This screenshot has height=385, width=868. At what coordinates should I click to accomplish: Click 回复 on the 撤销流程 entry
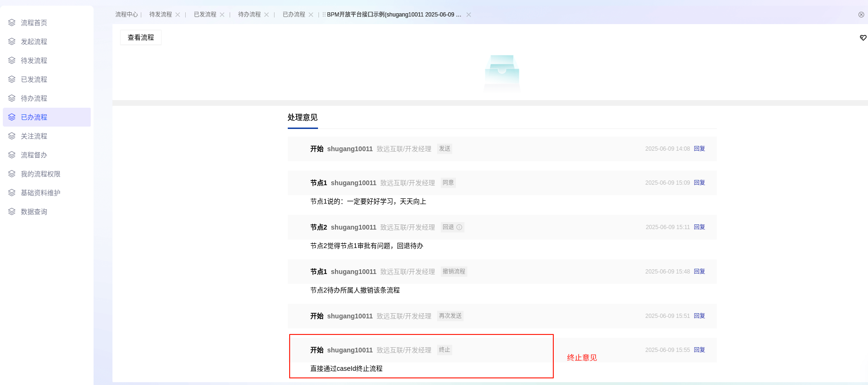click(699, 272)
